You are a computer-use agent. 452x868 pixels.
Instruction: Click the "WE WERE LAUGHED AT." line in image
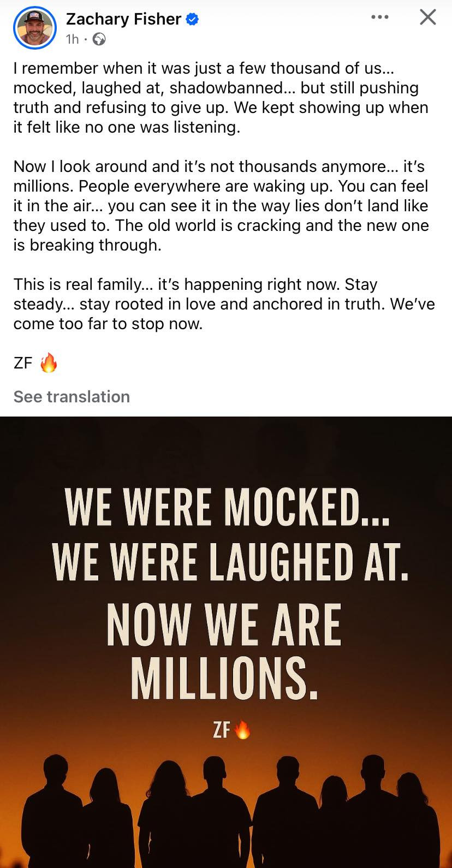230,562
